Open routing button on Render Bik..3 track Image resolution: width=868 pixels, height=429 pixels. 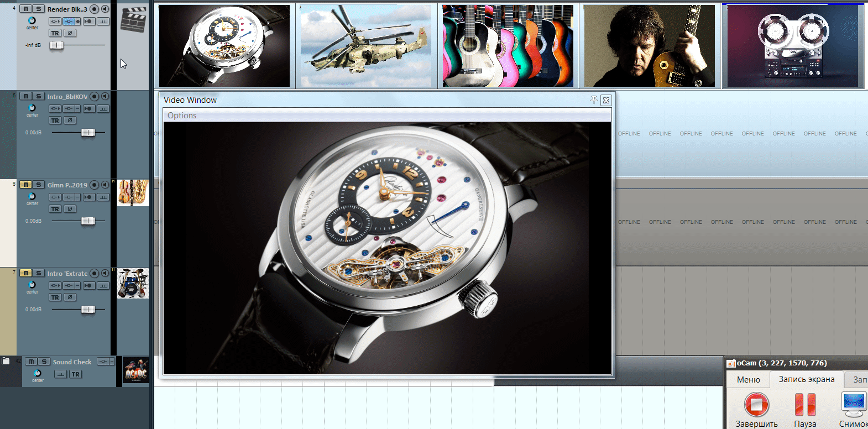(55, 22)
